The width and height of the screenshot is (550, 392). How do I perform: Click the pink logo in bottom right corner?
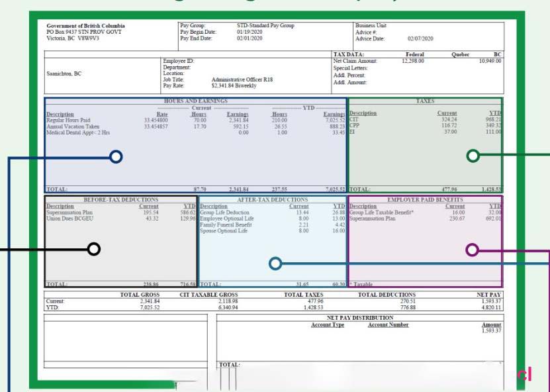[524, 375]
